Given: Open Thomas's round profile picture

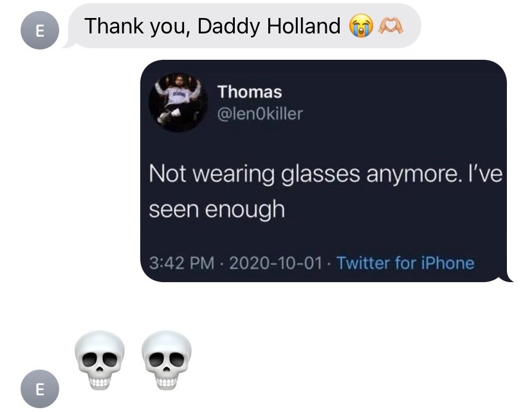Looking at the screenshot, I should [178, 102].
